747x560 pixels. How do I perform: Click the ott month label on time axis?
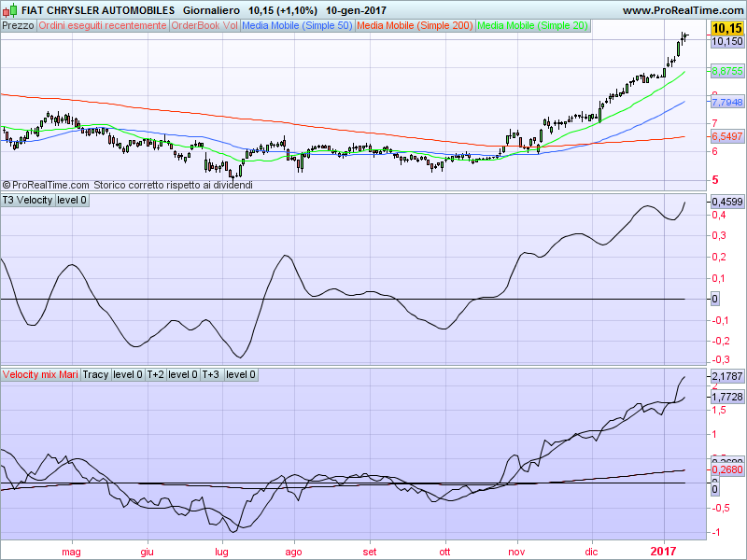(444, 552)
